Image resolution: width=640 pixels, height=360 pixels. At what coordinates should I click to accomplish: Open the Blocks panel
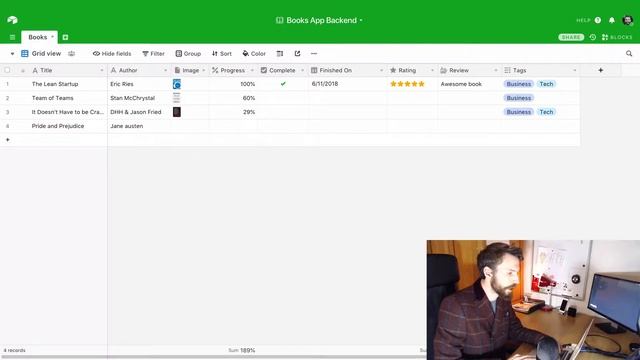tap(617, 37)
